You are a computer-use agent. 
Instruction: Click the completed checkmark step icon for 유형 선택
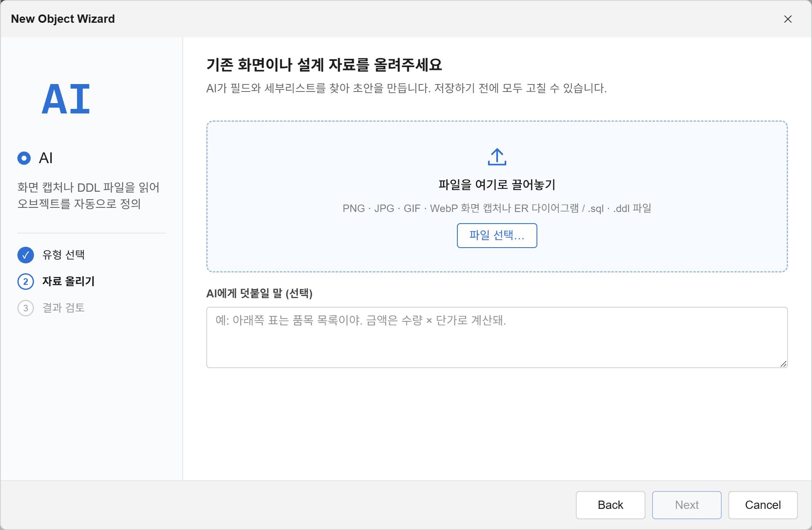click(x=26, y=255)
